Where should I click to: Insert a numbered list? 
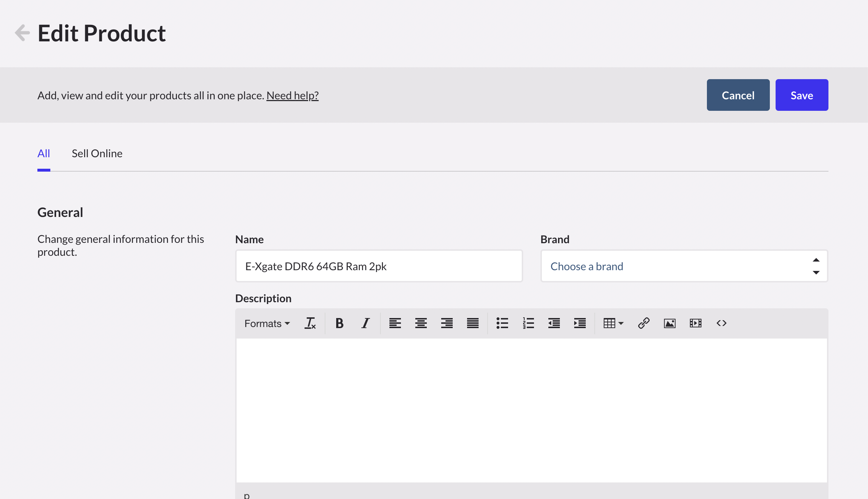(x=528, y=323)
